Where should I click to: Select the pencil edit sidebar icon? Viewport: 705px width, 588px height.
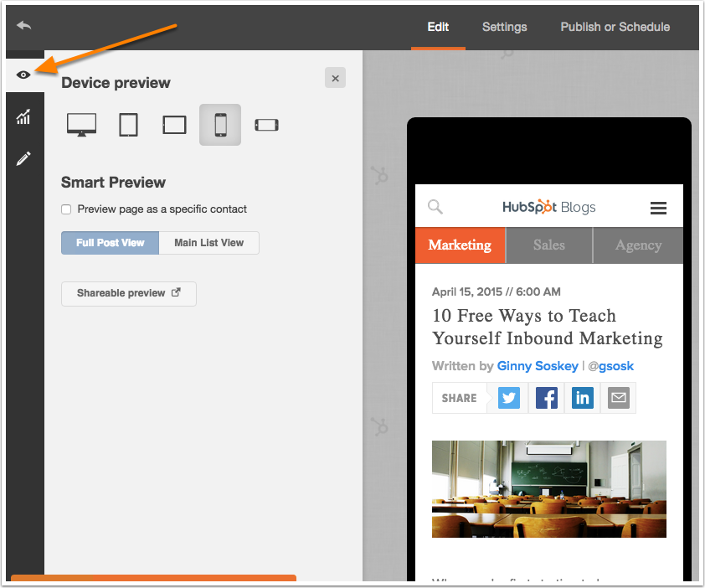coord(23,158)
